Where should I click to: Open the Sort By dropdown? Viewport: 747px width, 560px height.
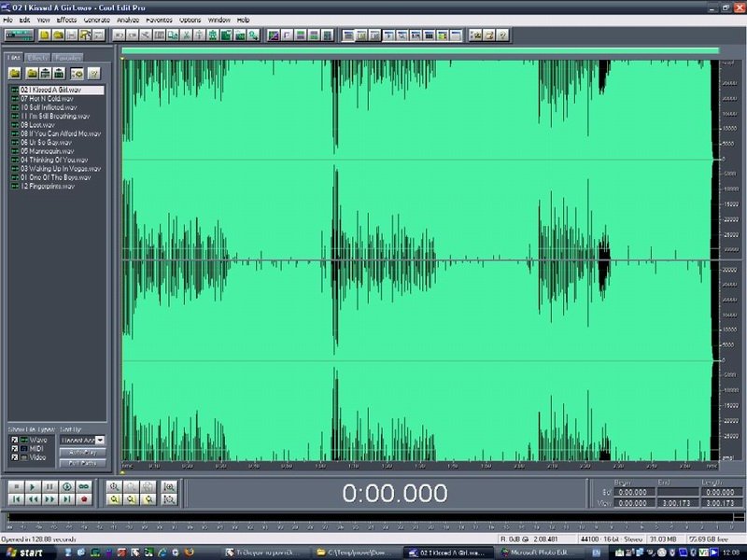coord(100,440)
